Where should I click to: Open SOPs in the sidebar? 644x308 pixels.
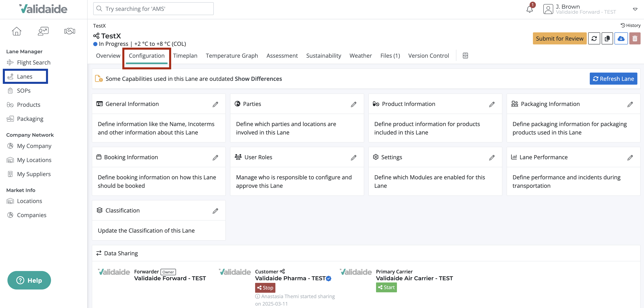(x=24, y=91)
